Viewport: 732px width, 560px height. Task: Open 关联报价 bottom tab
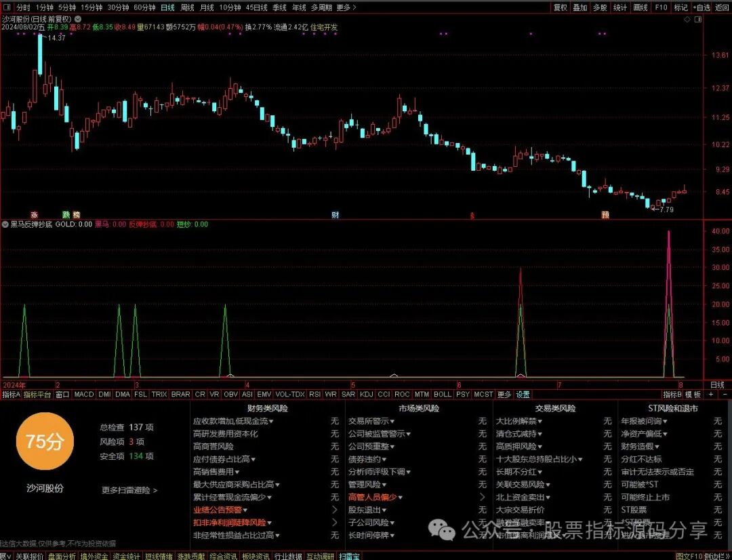pyautogui.click(x=29, y=556)
